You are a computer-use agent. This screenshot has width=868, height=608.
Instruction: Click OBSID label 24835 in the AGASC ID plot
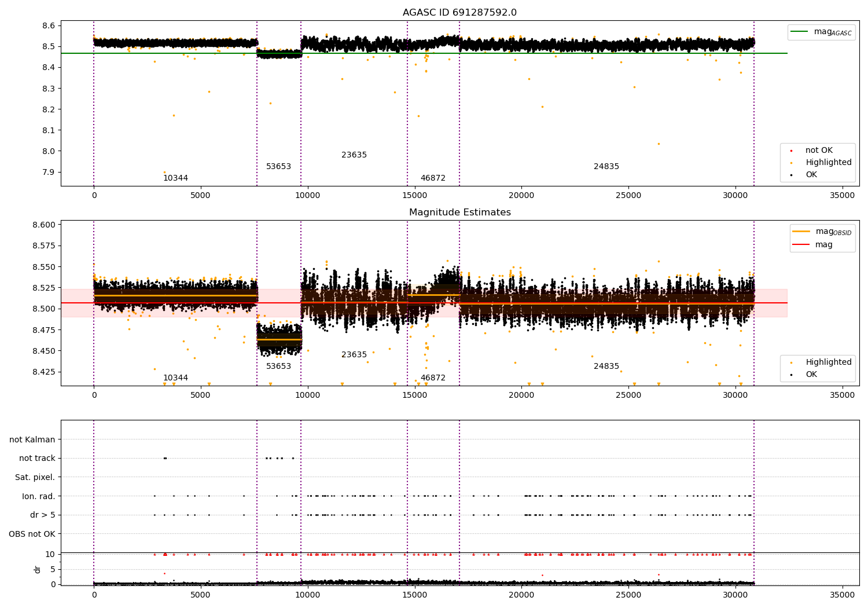606,167
